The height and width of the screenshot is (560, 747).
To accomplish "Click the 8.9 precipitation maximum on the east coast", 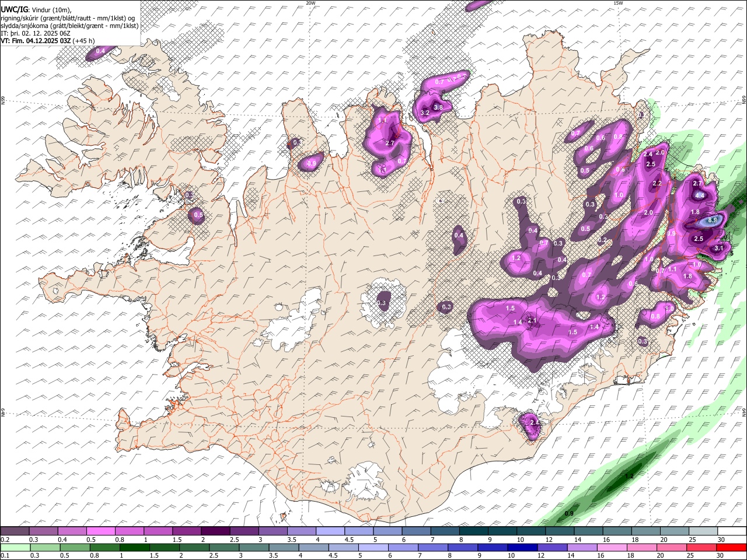I will 713,220.
